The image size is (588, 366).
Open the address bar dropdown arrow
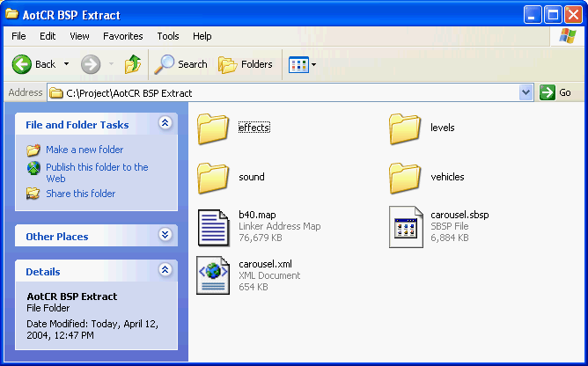pyautogui.click(x=526, y=92)
